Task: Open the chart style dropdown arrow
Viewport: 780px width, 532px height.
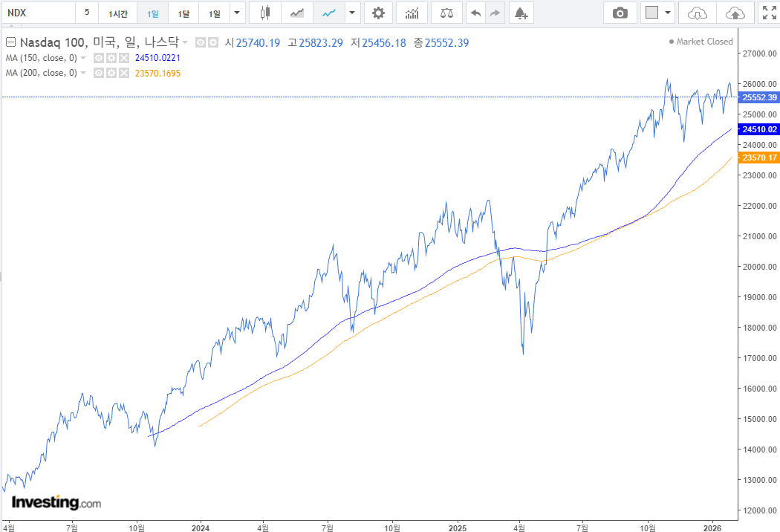Action: tap(352, 13)
